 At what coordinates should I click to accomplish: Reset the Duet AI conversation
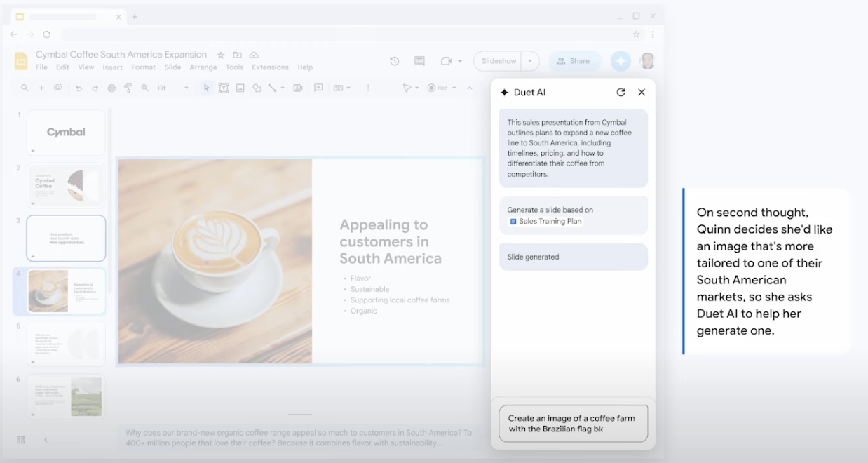tap(621, 92)
